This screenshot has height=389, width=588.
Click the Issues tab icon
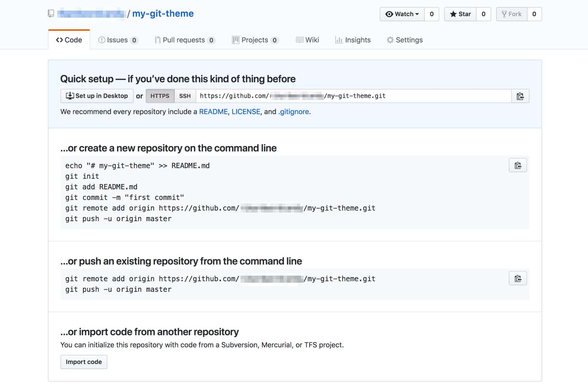tap(101, 39)
